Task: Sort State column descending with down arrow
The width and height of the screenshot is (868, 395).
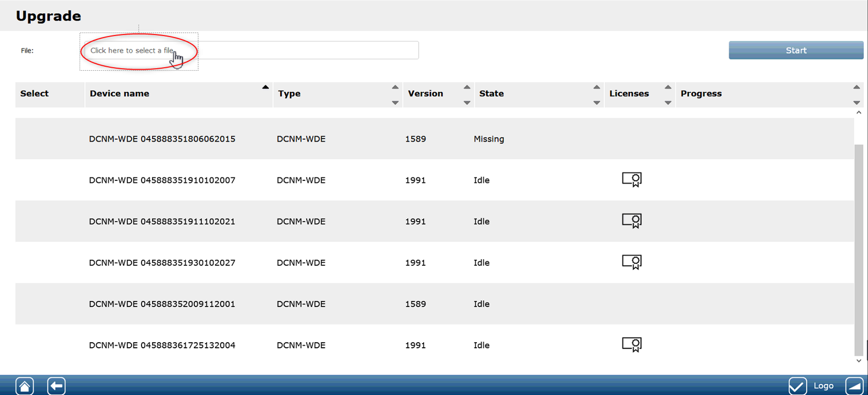Action: (596, 103)
